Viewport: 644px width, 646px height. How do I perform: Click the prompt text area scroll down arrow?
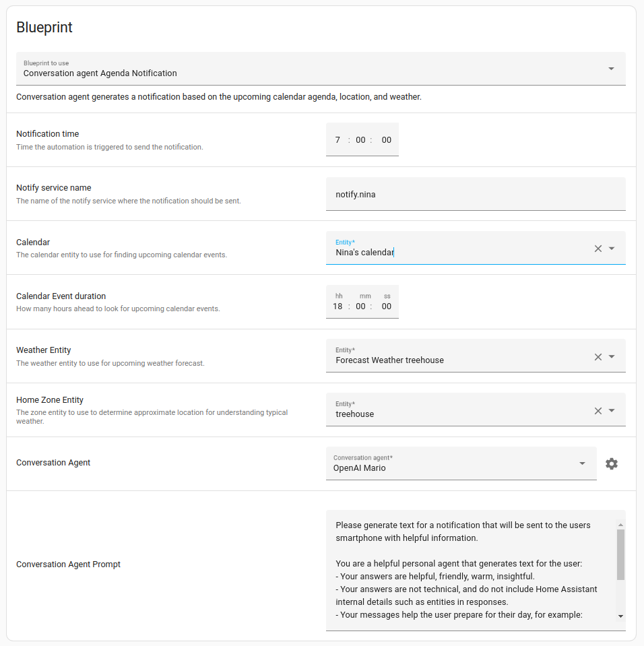(620, 616)
